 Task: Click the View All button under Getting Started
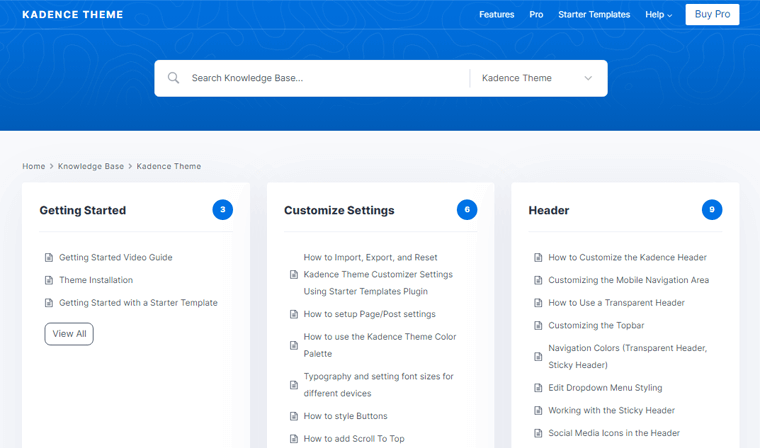pyautogui.click(x=69, y=334)
